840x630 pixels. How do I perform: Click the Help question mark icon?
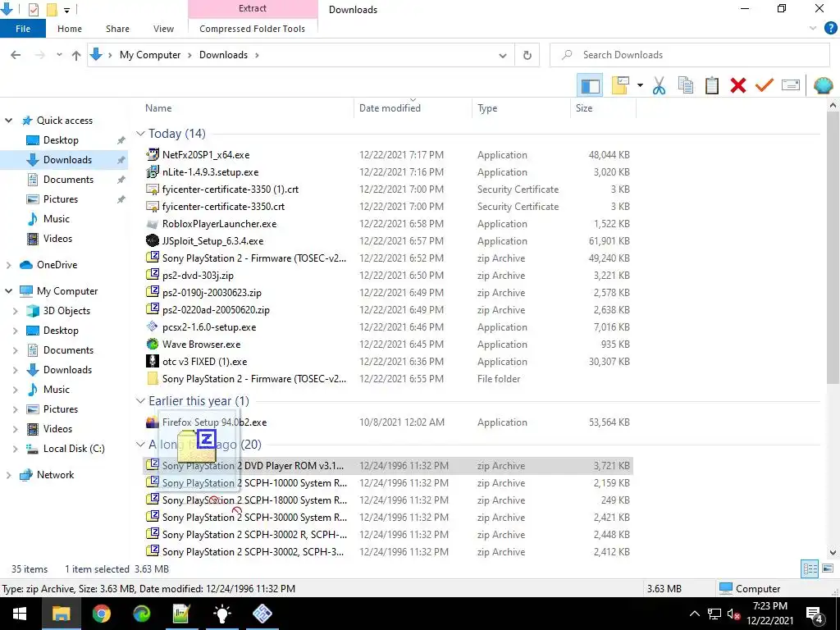click(x=830, y=29)
